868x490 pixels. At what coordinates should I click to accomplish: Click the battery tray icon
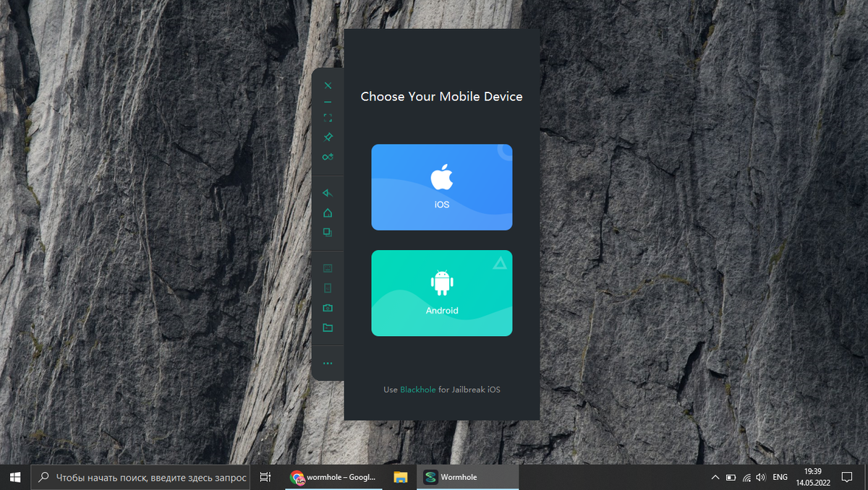(x=731, y=478)
